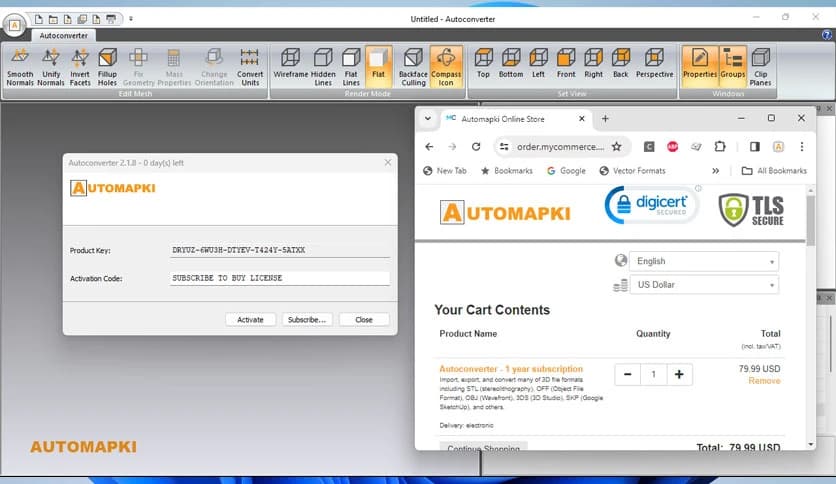Close the Automapki Online Store tab

[x=582, y=119]
